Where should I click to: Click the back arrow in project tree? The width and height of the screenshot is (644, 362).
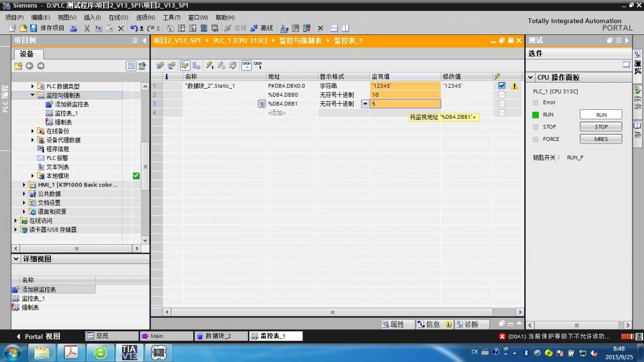29,66
